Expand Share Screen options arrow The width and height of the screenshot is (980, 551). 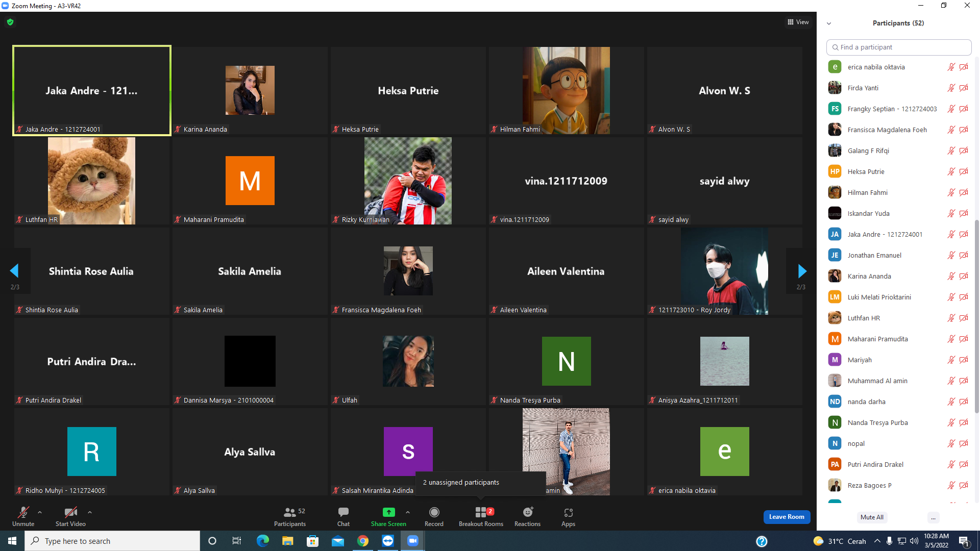pos(408,512)
